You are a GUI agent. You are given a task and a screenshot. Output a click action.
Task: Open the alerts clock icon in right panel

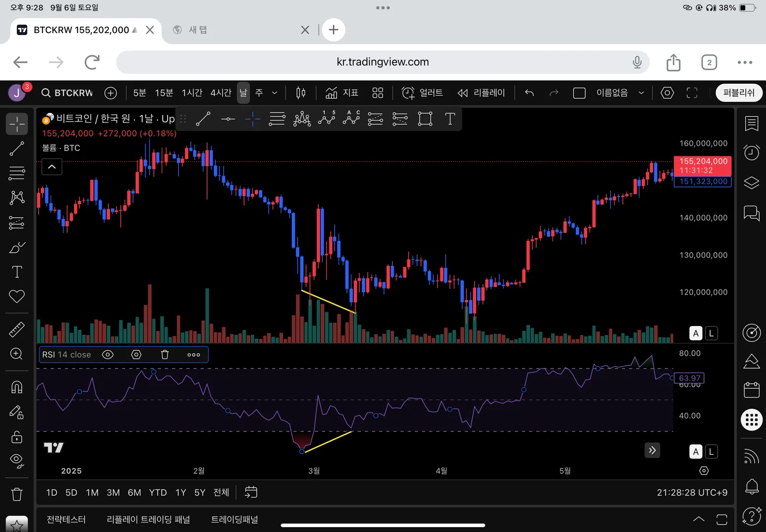pos(751,152)
